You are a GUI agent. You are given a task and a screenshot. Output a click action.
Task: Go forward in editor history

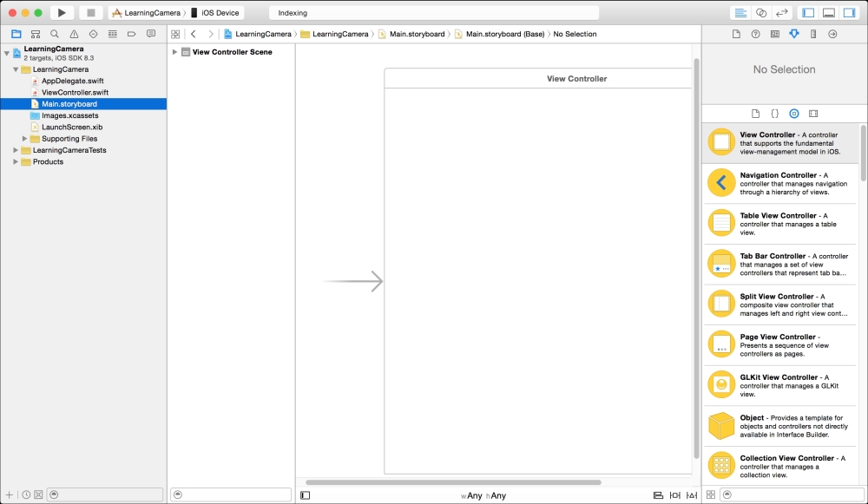(210, 35)
